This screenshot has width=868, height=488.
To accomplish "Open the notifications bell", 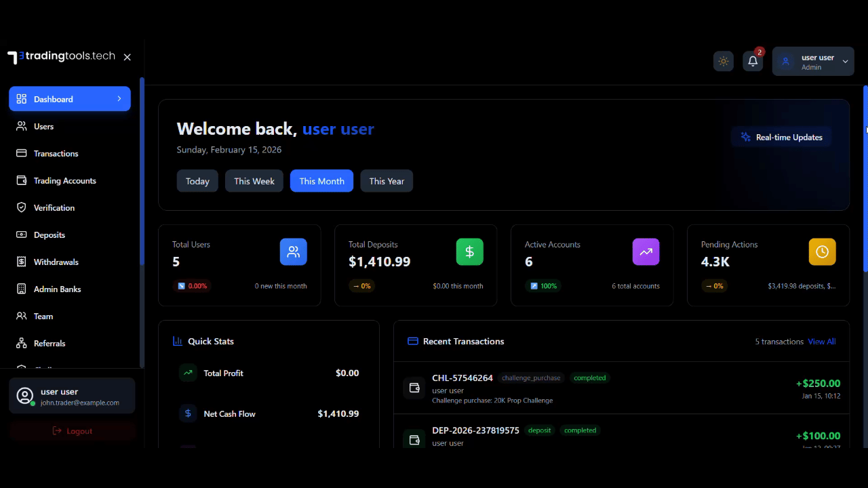I will pyautogui.click(x=753, y=62).
